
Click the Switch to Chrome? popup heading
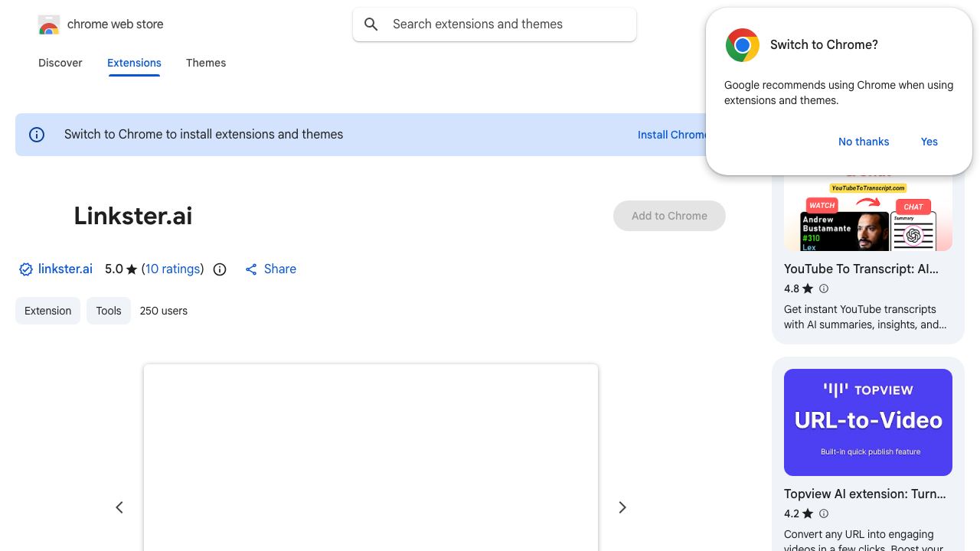(824, 45)
